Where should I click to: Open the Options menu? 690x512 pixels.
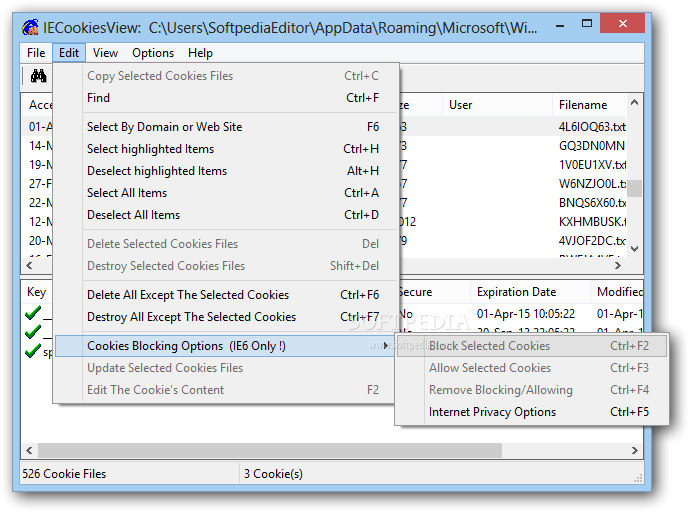pyautogui.click(x=153, y=53)
